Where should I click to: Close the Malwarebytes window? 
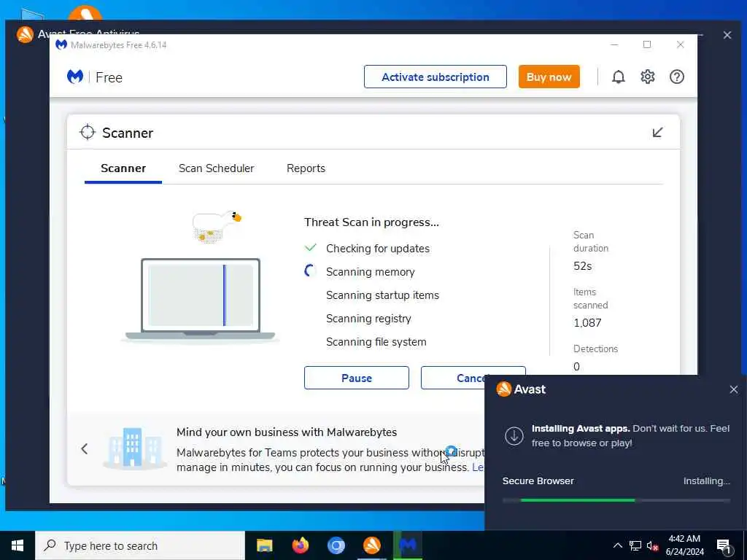[x=681, y=44]
